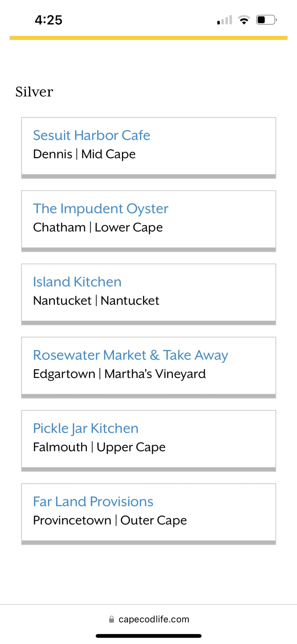
Task: Select the Silver section heading
Action: [34, 92]
